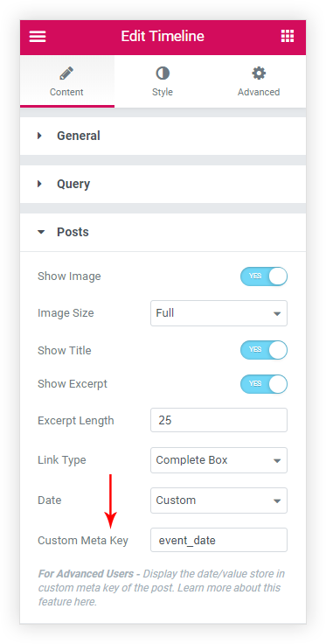This screenshot has height=644, width=326.
Task: Switch to the Style tab
Action: point(163,81)
